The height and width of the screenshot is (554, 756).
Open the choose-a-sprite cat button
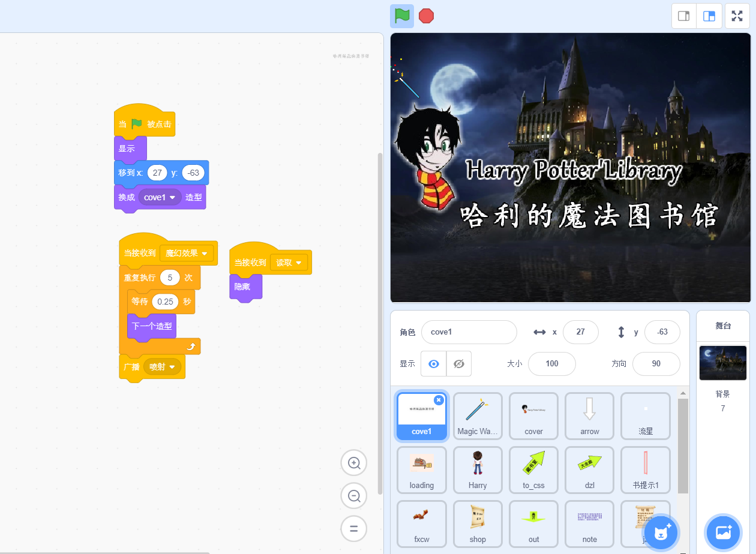click(x=661, y=532)
